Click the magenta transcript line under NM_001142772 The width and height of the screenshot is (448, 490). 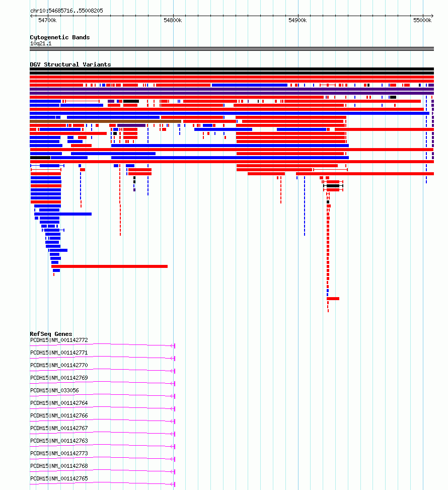103,345
